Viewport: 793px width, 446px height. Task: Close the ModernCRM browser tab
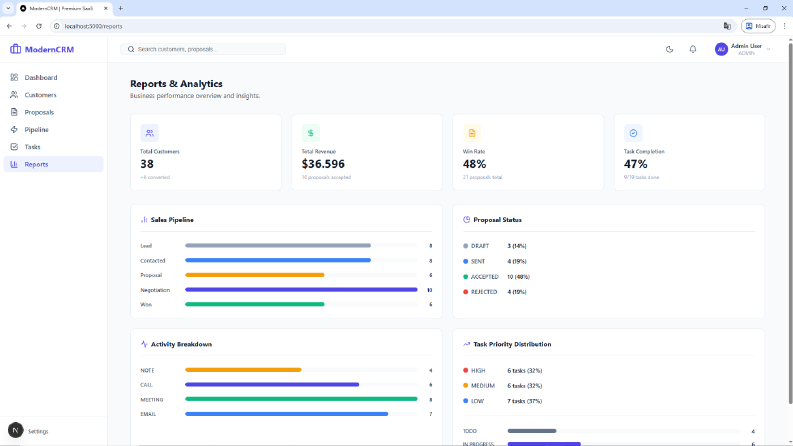coord(106,8)
